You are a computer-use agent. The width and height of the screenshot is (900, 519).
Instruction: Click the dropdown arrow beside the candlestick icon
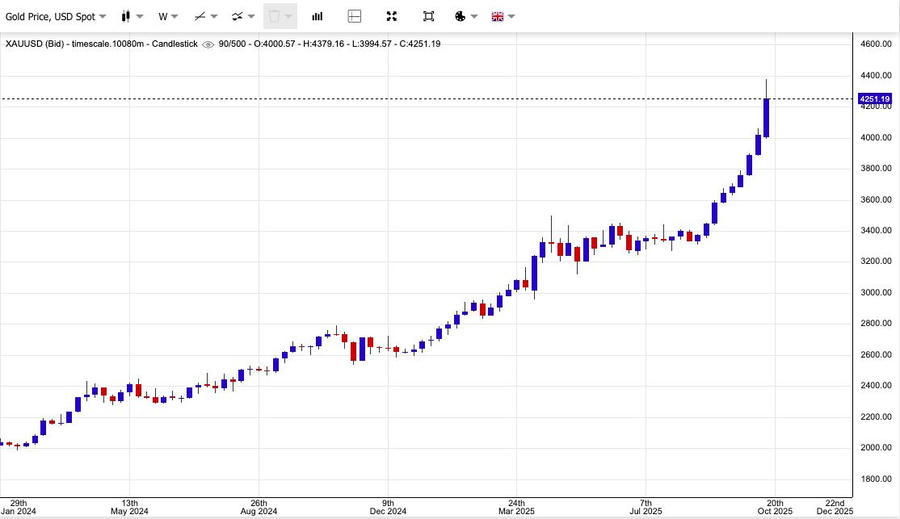point(140,16)
